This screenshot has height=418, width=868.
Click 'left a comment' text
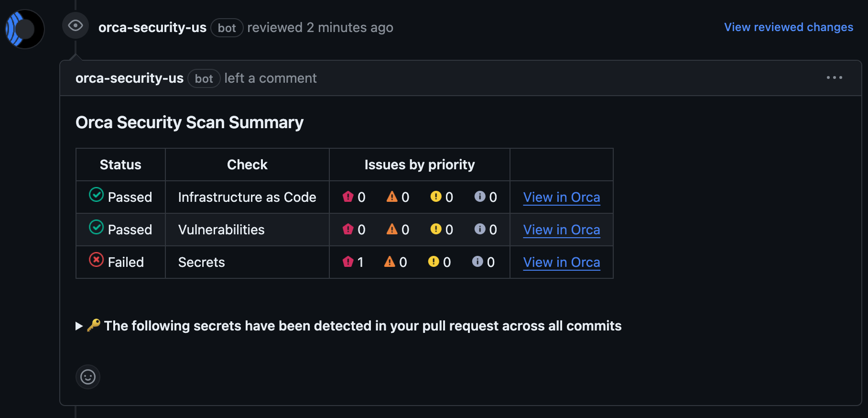271,78
